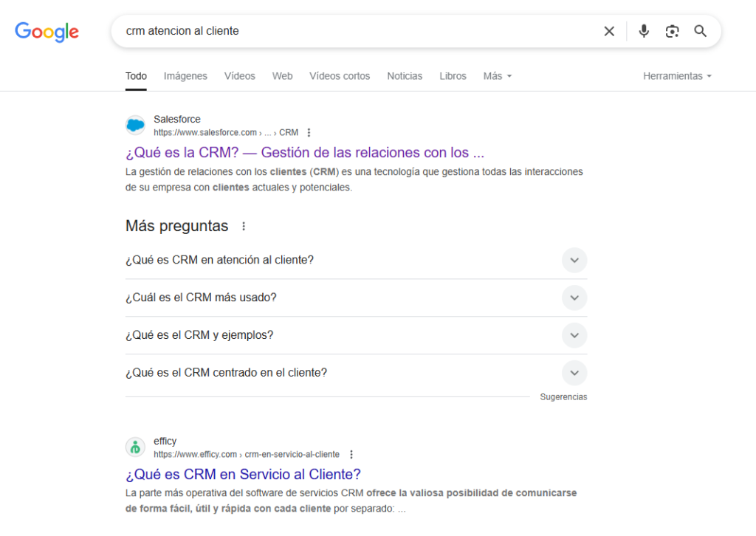Switch to the Web tab

283,76
